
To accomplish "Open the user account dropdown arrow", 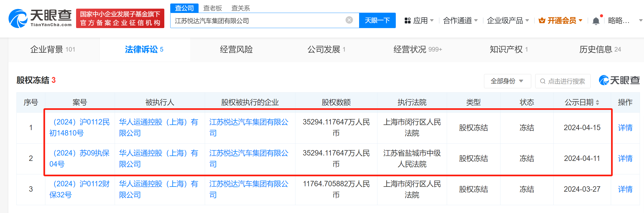I will click(640, 21).
